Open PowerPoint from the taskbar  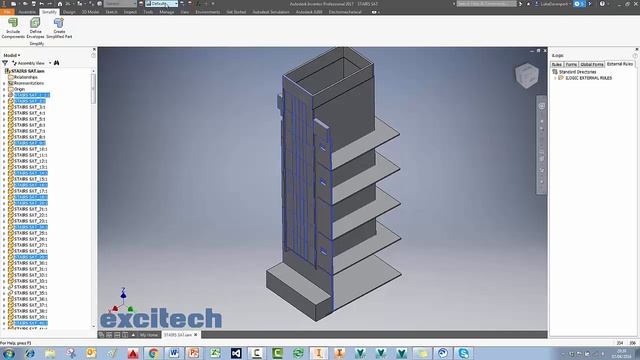pos(194,353)
